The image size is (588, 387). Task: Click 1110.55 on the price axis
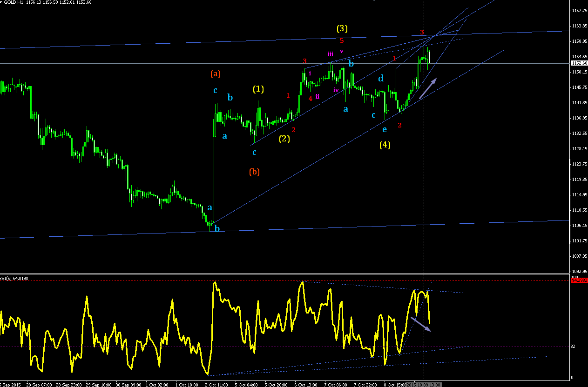tap(580, 210)
